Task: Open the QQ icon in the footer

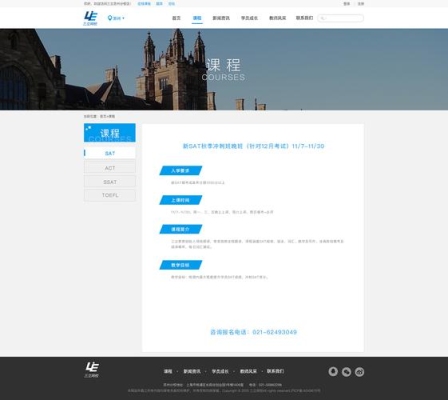Action: [333, 371]
